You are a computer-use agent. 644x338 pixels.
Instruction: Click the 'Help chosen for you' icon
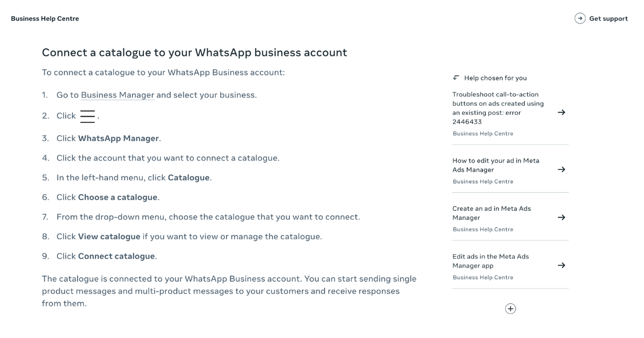tap(456, 77)
